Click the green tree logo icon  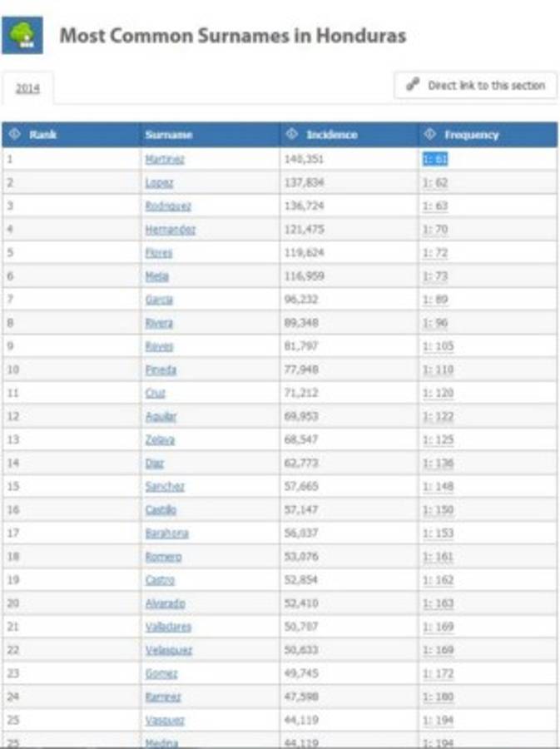coord(22,36)
